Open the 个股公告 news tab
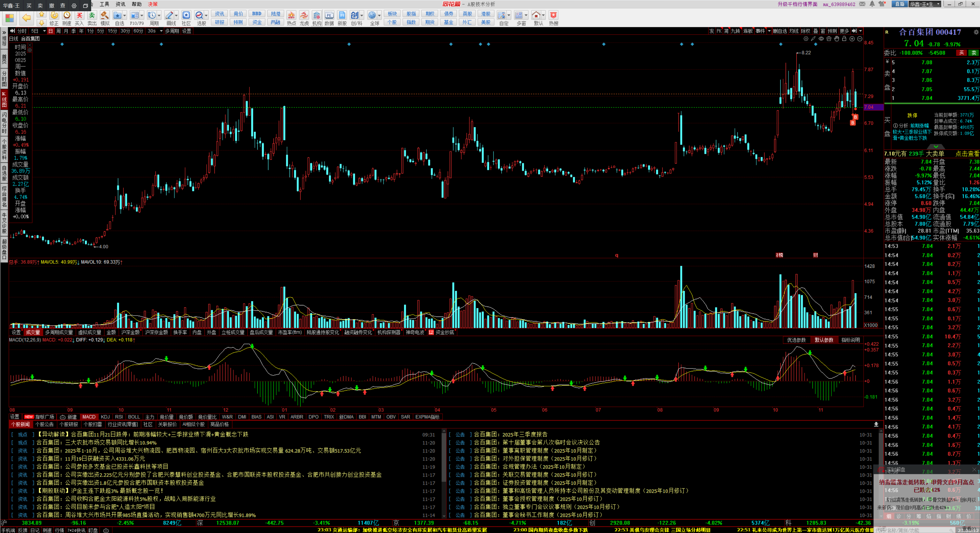 (44, 424)
